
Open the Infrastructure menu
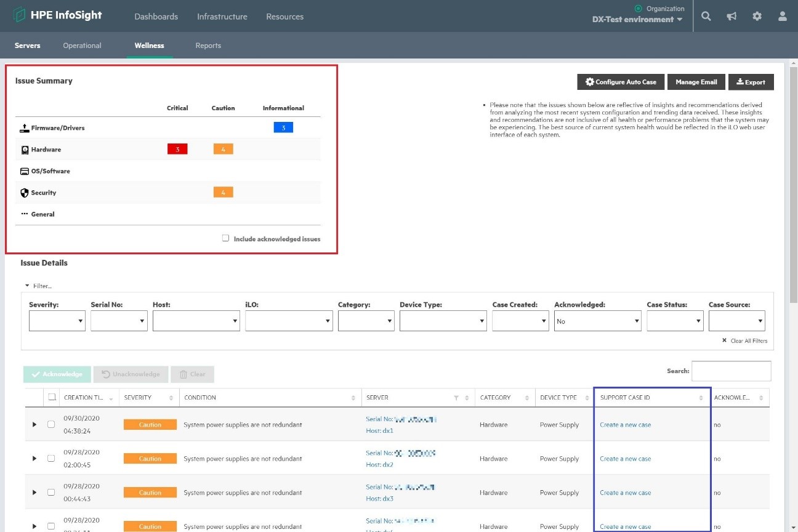pyautogui.click(x=222, y=17)
